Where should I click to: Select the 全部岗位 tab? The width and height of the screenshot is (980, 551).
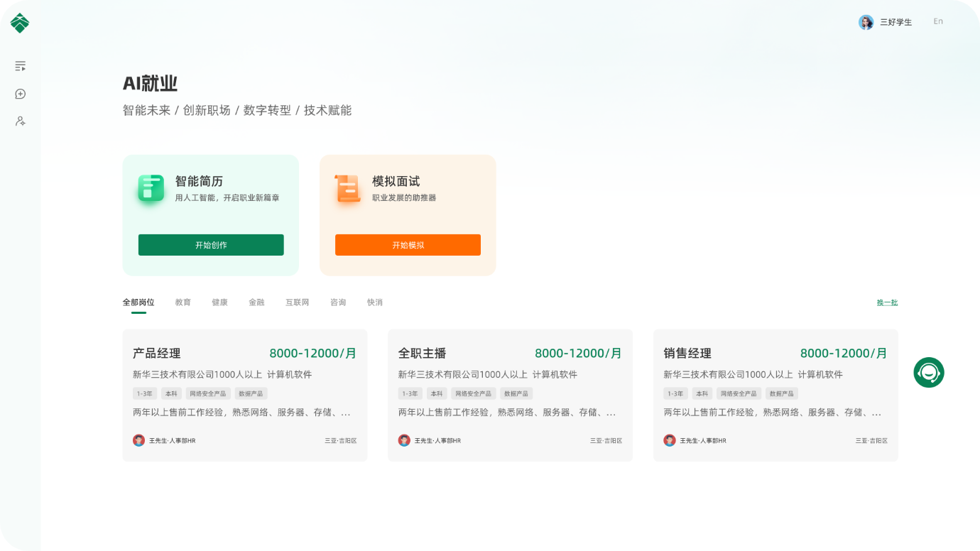(x=138, y=302)
